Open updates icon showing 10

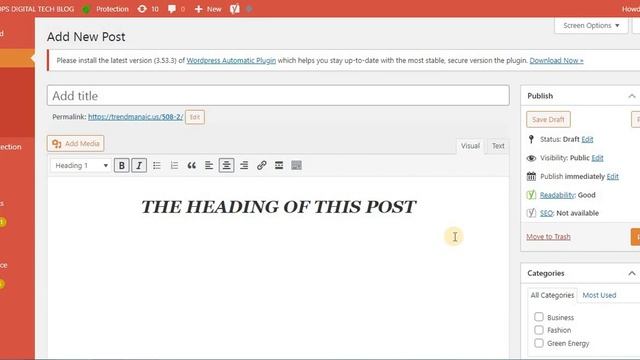click(148, 9)
